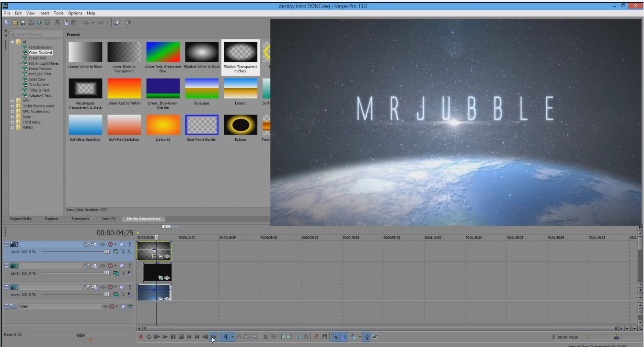Save the project using the floppy icon
Screen dimensions: 644x347
click(23, 23)
